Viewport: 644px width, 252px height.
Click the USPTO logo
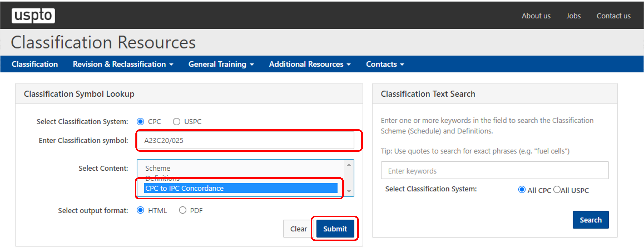coord(33,16)
